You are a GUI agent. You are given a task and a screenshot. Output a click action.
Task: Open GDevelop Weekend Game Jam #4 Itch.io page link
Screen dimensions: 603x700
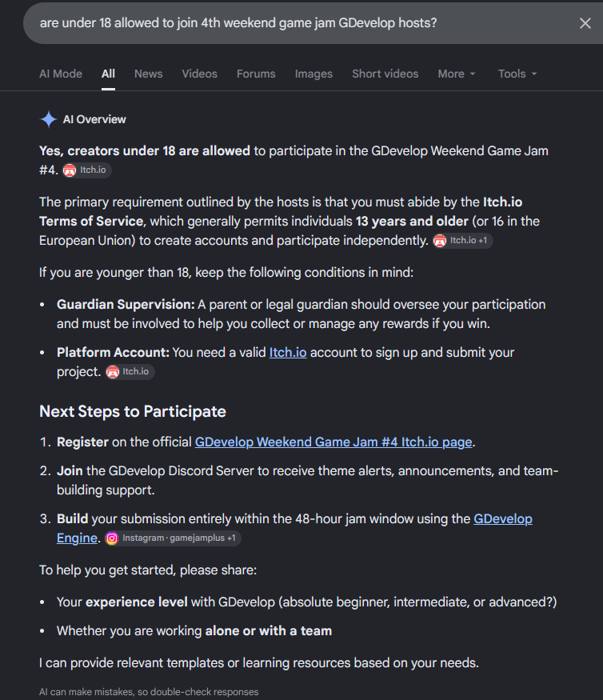[x=333, y=442]
